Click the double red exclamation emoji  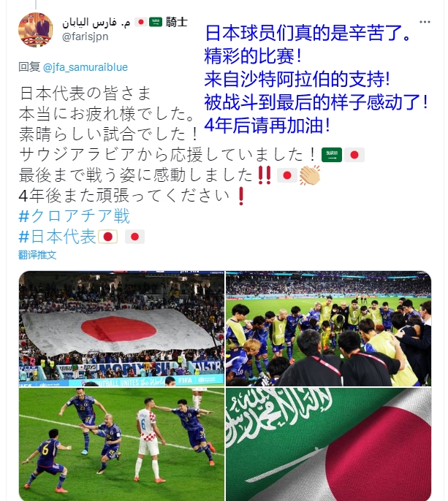coord(265,175)
